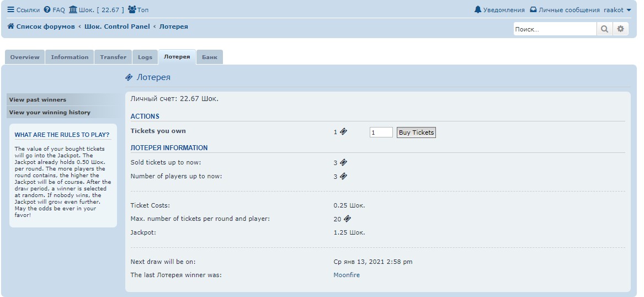Viewport: 644px width, 297px height.
Task: Click the ticket icon beside Лотерея heading
Action: pos(129,78)
